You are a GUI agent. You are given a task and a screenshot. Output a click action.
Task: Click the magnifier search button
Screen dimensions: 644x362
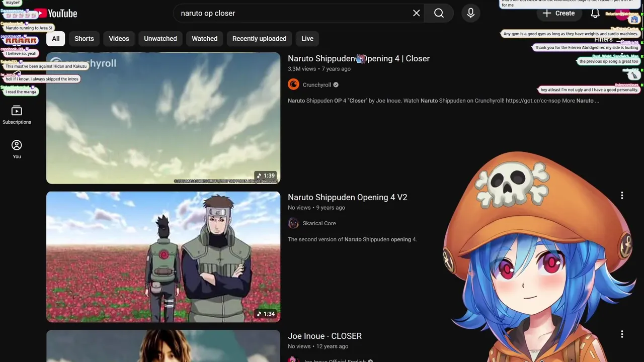439,13
